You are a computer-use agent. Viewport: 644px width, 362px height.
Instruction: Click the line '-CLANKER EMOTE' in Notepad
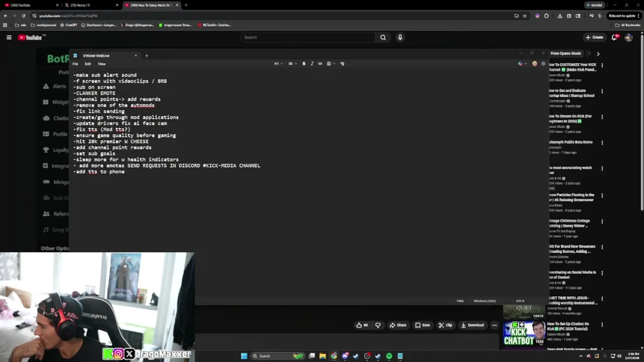click(94, 93)
